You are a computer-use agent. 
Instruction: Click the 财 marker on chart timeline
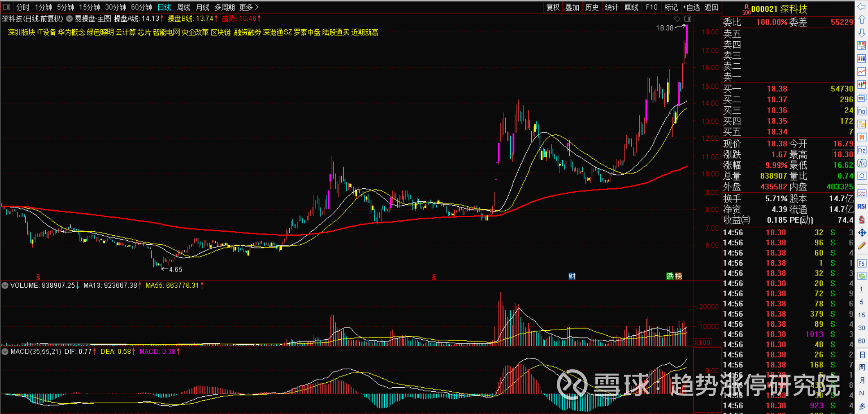(x=572, y=276)
